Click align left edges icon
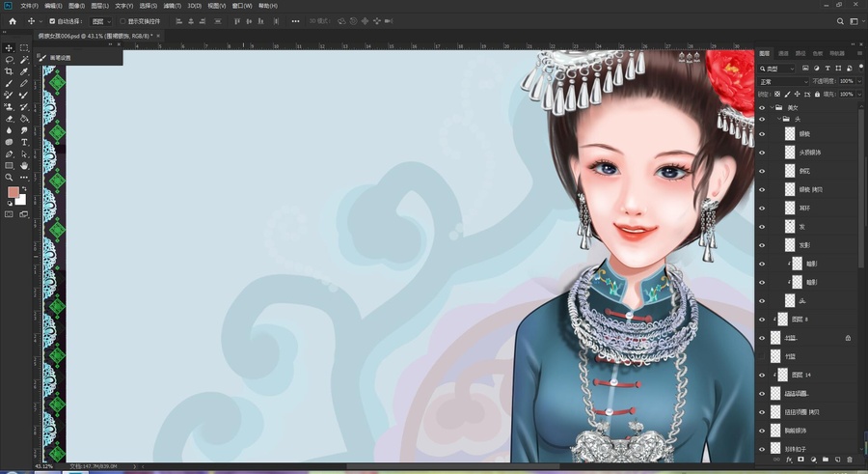The image size is (868, 474). 178,21
